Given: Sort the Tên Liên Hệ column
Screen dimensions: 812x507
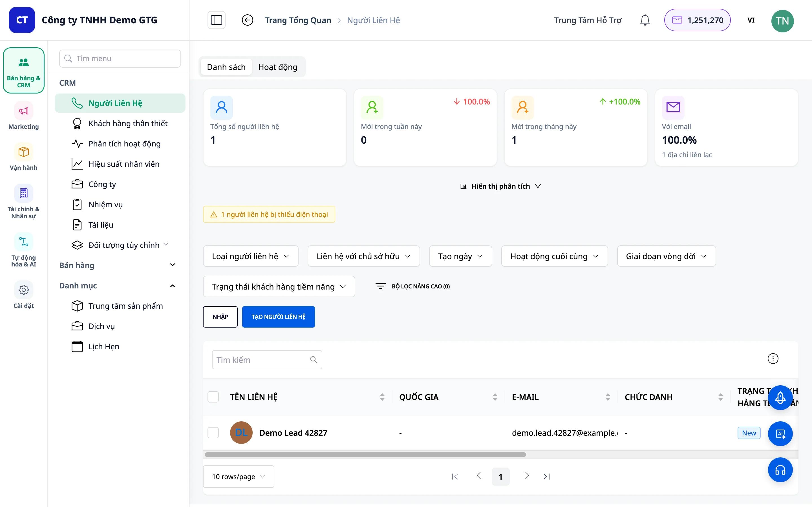Looking at the screenshot, I should pos(382,397).
